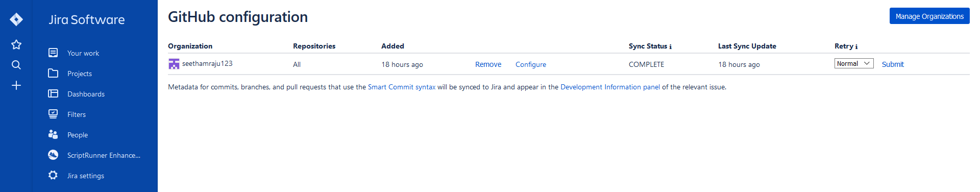The height and width of the screenshot is (192, 980).
Task: Click the plus Create icon
Action: (16, 85)
